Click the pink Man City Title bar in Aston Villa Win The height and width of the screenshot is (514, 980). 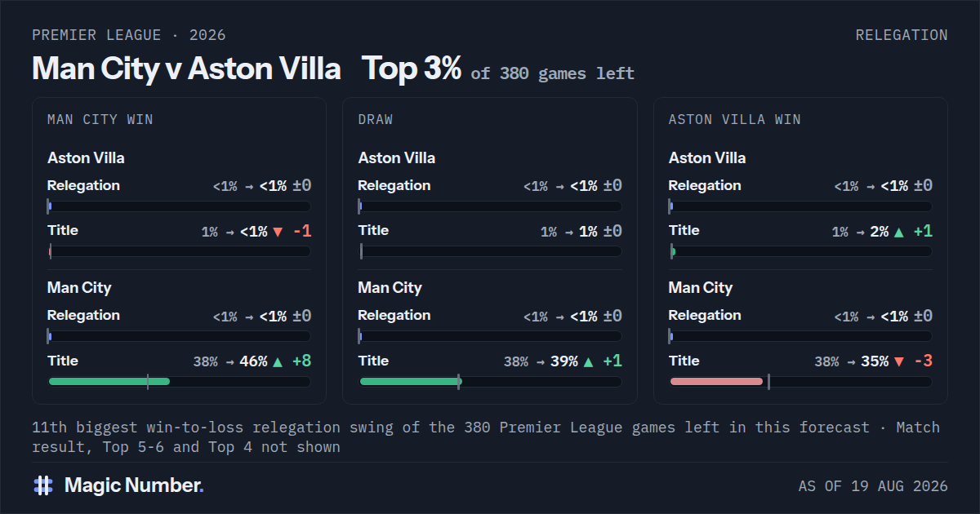[x=716, y=381]
